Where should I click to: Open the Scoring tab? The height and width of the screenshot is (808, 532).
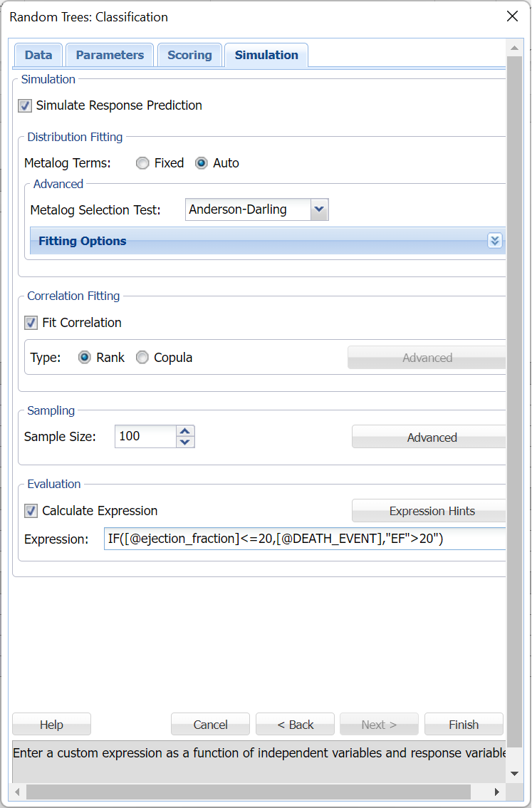point(189,55)
